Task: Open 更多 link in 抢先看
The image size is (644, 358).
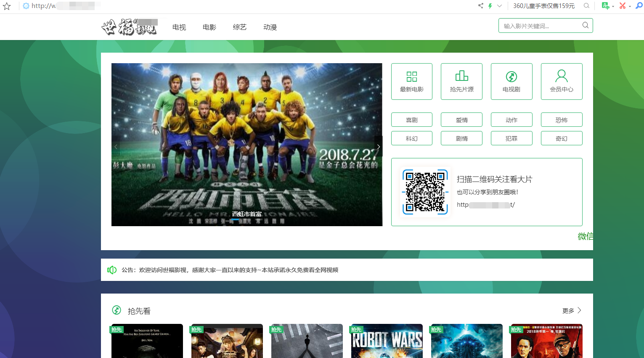Action: click(572, 310)
